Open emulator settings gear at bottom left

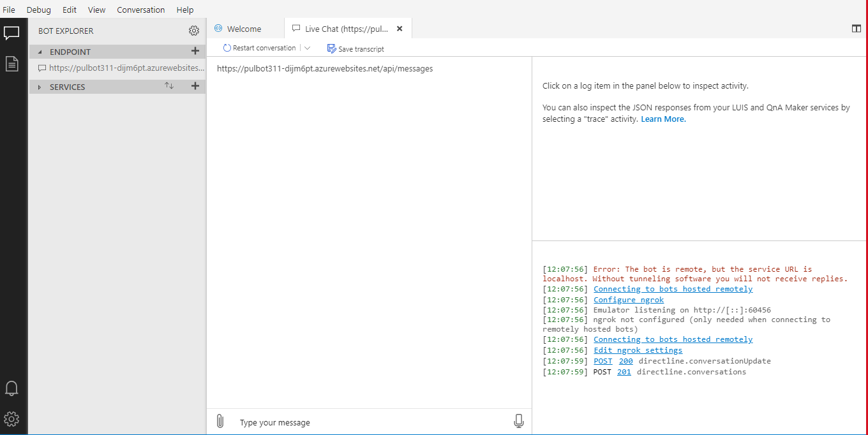11,419
